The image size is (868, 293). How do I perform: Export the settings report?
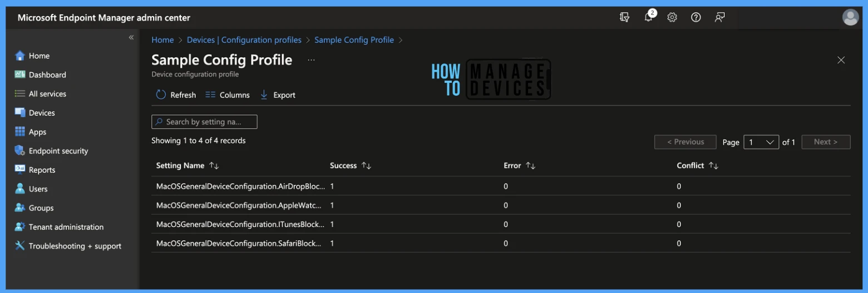tap(278, 95)
